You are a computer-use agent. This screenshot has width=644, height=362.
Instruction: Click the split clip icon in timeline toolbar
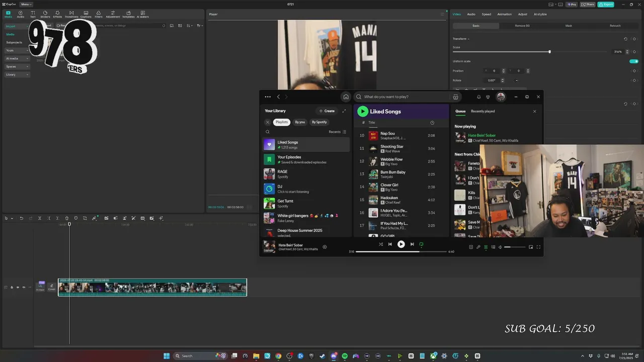(x=40, y=218)
